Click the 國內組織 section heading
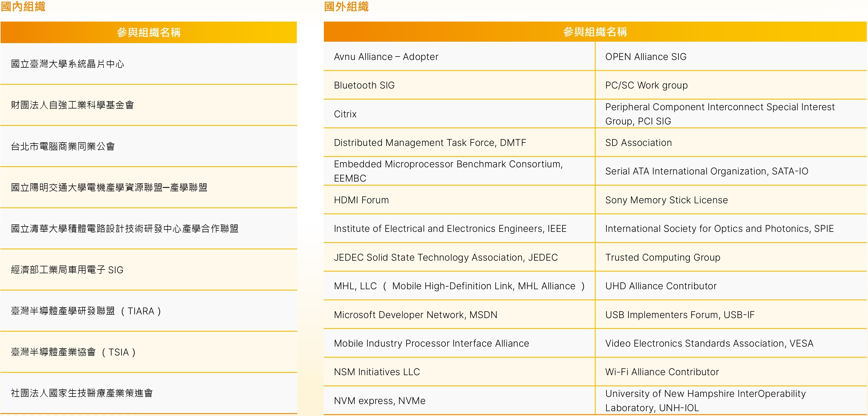868x416 pixels. click(x=23, y=6)
